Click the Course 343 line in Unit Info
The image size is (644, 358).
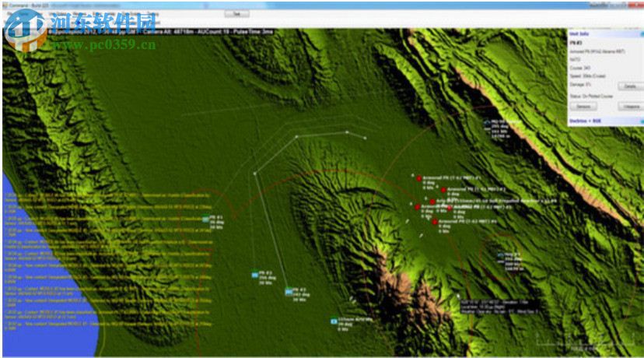(580, 68)
